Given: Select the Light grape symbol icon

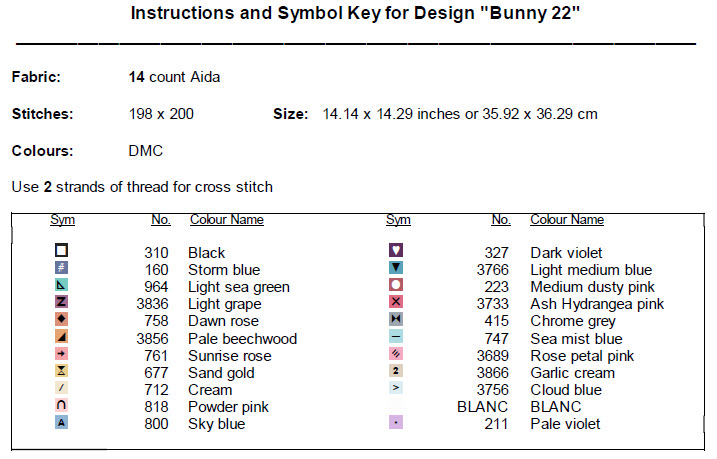Looking at the screenshot, I should point(62,302).
